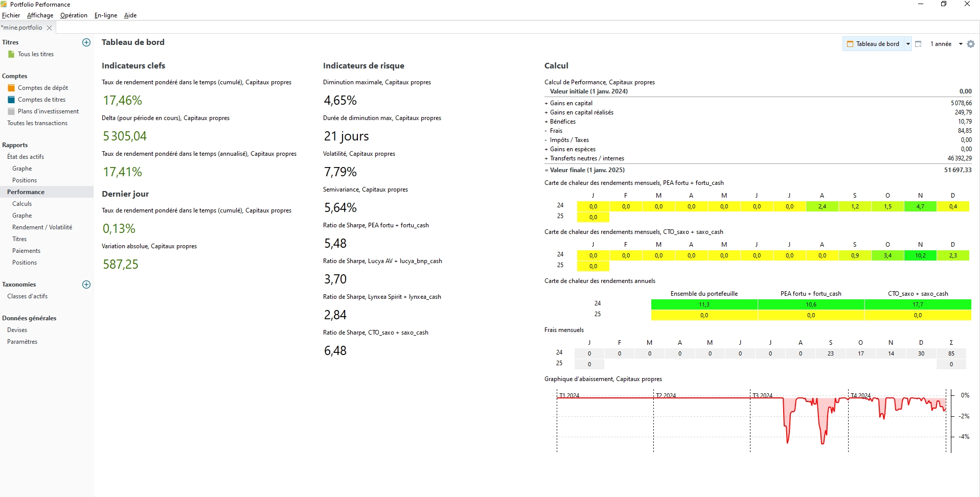Screen dimensions: 980x497
Task: Click the Gains en capital amount 5 078,66
Action: point(961,103)
